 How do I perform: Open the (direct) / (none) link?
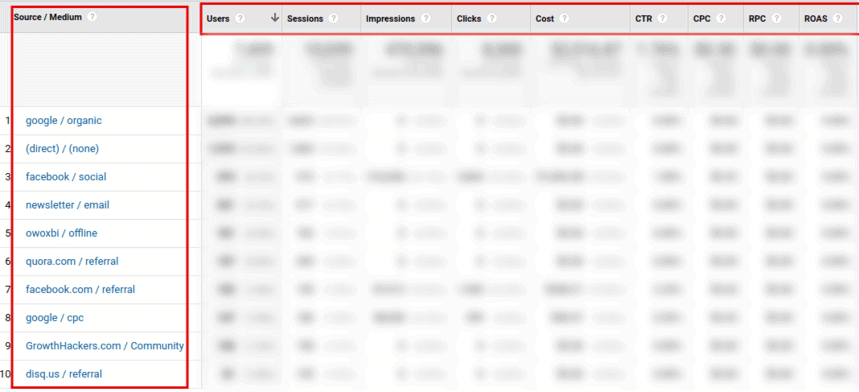(62, 148)
